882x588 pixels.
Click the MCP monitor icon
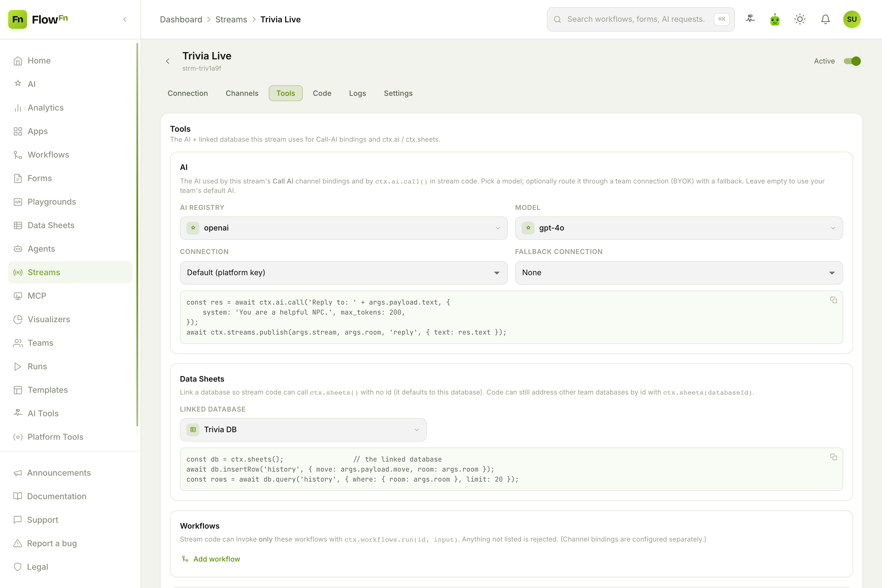tap(18, 296)
